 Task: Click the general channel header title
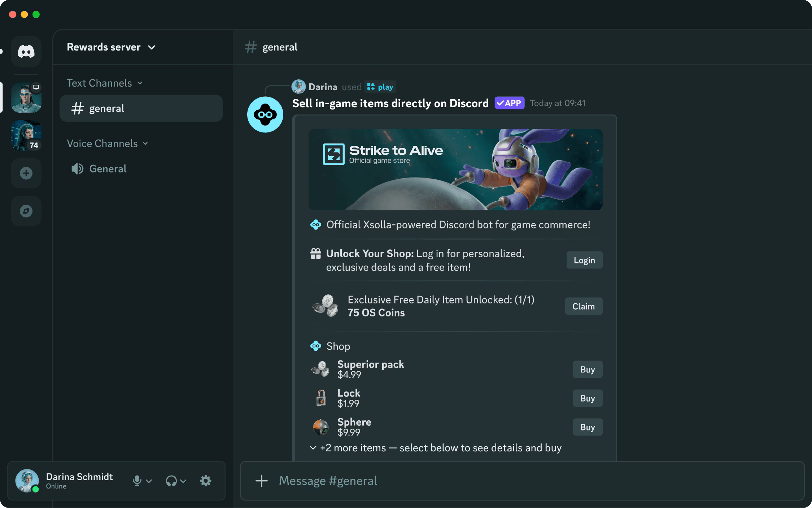pyautogui.click(x=280, y=47)
